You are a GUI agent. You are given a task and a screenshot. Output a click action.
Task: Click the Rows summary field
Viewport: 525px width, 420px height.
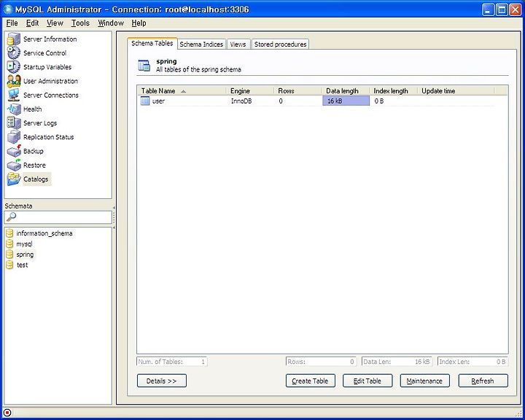[x=322, y=362]
